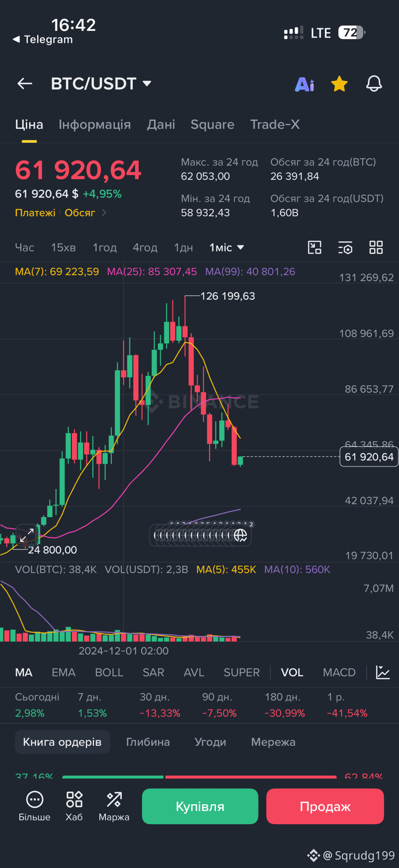Viewport: 399px width, 868px height.
Task: Toggle the AVL indicator
Action: [194, 672]
